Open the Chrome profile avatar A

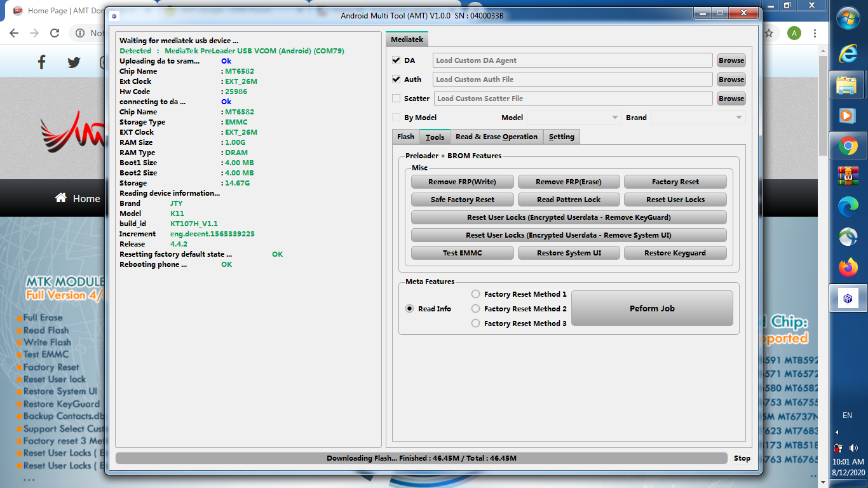click(794, 33)
